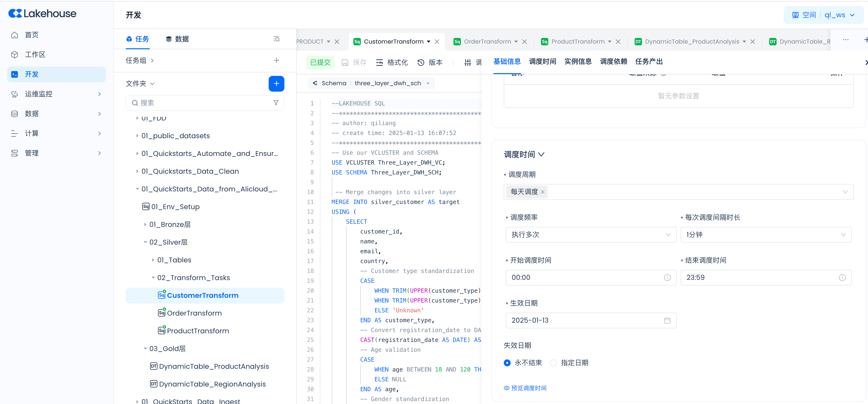This screenshot has height=404, width=868.
Task: Click the 搜索 input field
Action: [202, 103]
